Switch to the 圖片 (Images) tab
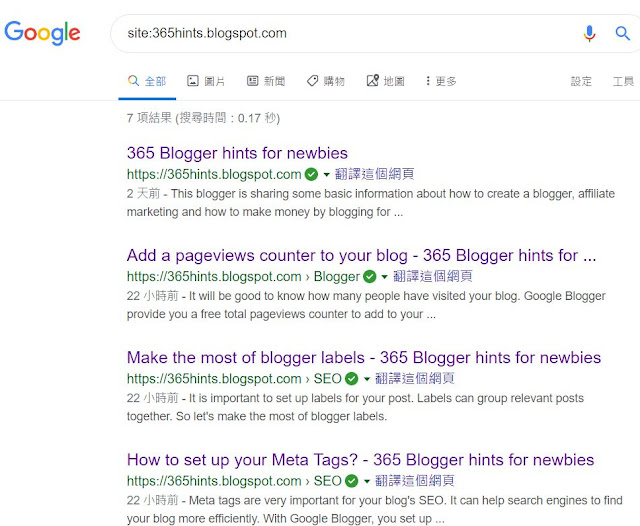This screenshot has height=526, width=640. [206, 81]
